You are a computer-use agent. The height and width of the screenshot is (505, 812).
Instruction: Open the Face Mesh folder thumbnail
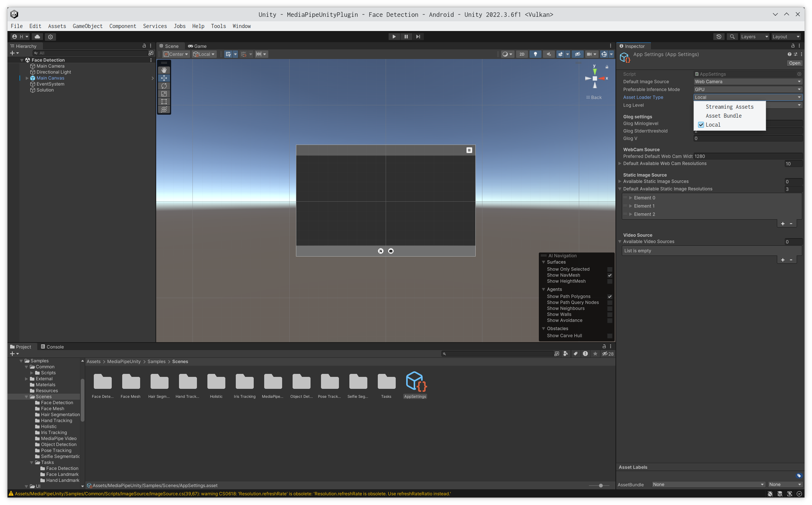click(131, 382)
